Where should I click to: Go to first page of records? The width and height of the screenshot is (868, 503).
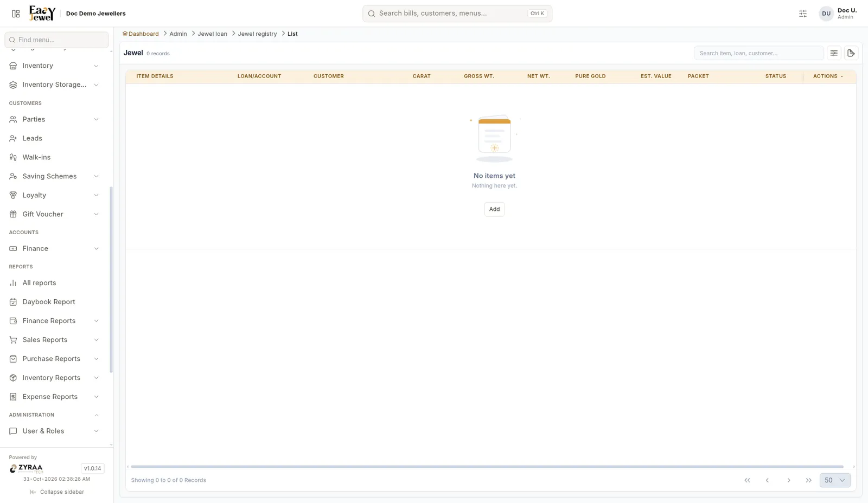coord(747,480)
